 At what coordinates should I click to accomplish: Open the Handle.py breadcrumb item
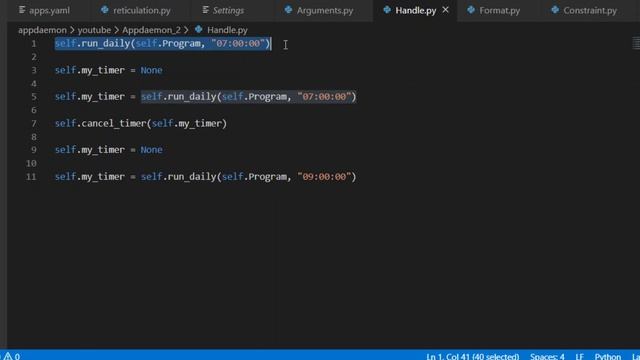(x=227, y=30)
